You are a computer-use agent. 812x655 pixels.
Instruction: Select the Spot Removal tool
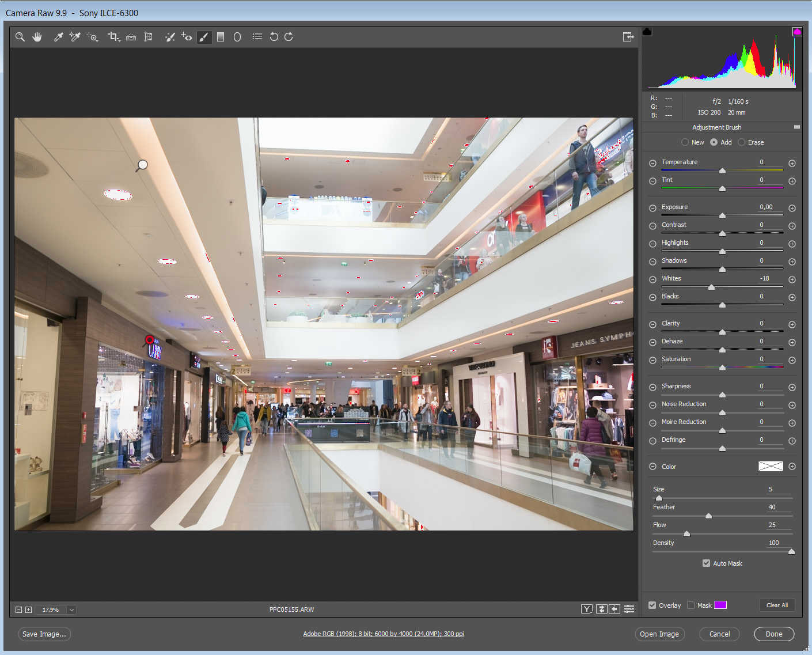pos(170,37)
